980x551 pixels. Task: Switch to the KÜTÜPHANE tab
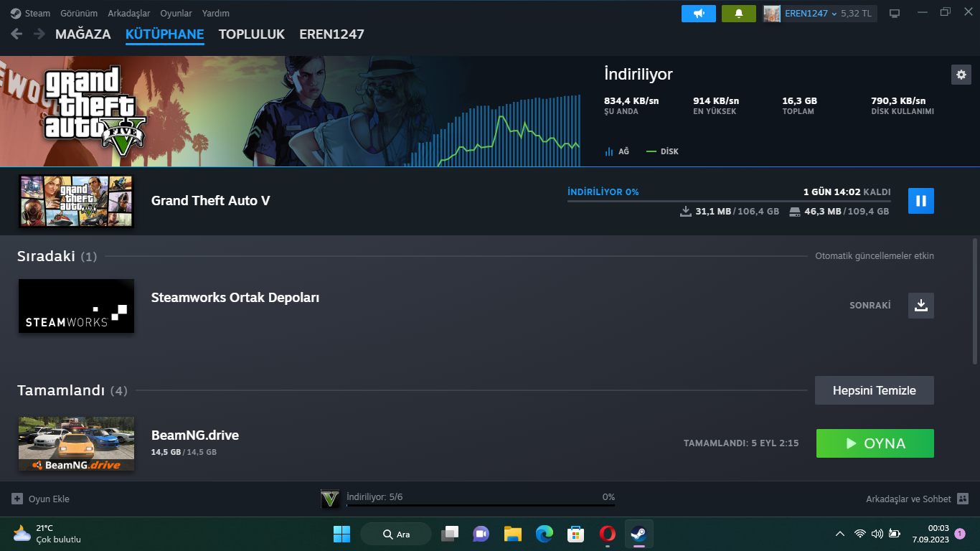165,34
